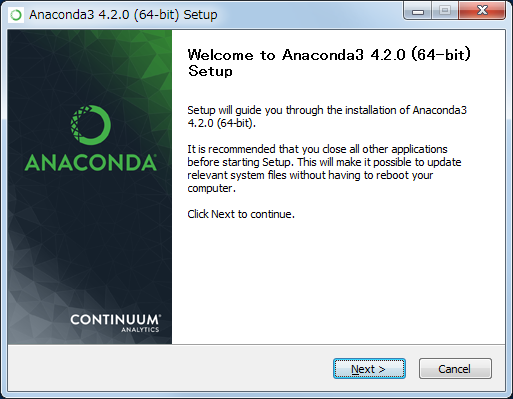This screenshot has height=399, width=513.
Task: Click the small ANALYTICS label under Continuum
Action: tap(140, 330)
